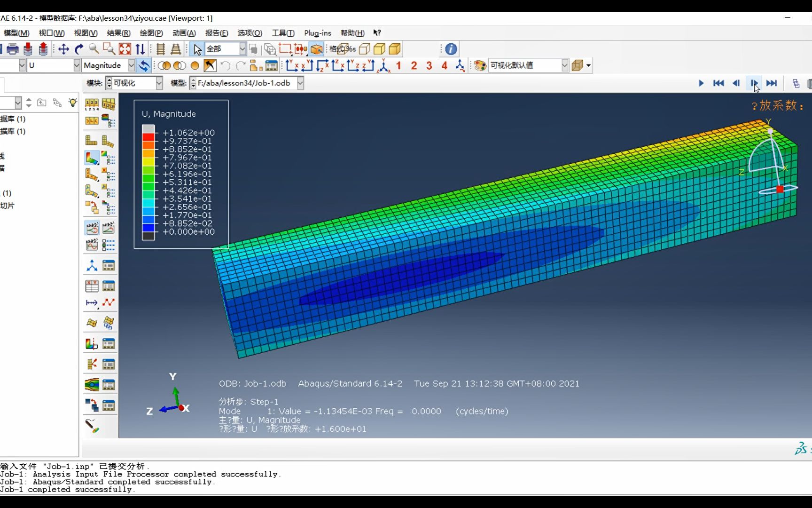Image resolution: width=812 pixels, height=508 pixels.
Task: Toggle the shaded render style cube
Action: 395,49
